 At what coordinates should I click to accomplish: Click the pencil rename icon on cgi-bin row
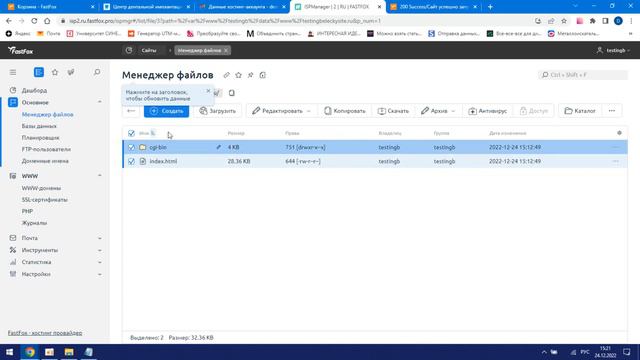(x=218, y=147)
